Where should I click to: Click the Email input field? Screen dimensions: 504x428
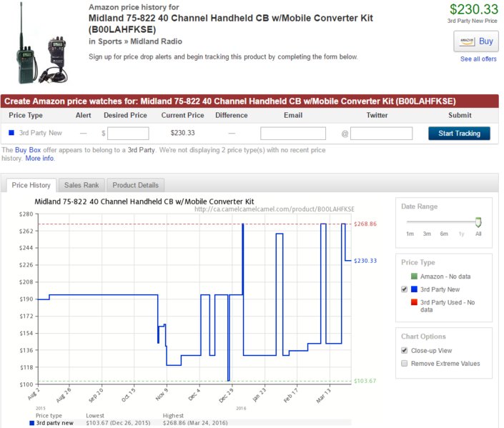[293, 134]
